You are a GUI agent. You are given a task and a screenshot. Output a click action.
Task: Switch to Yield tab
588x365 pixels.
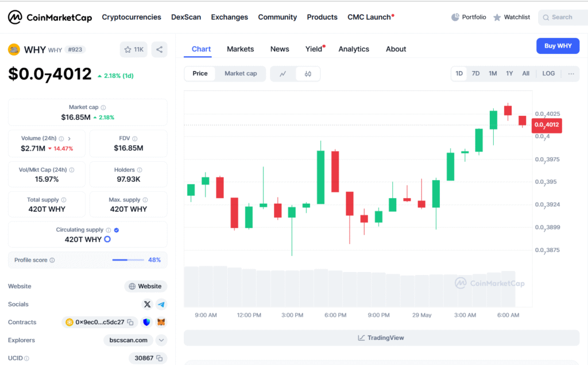point(314,49)
